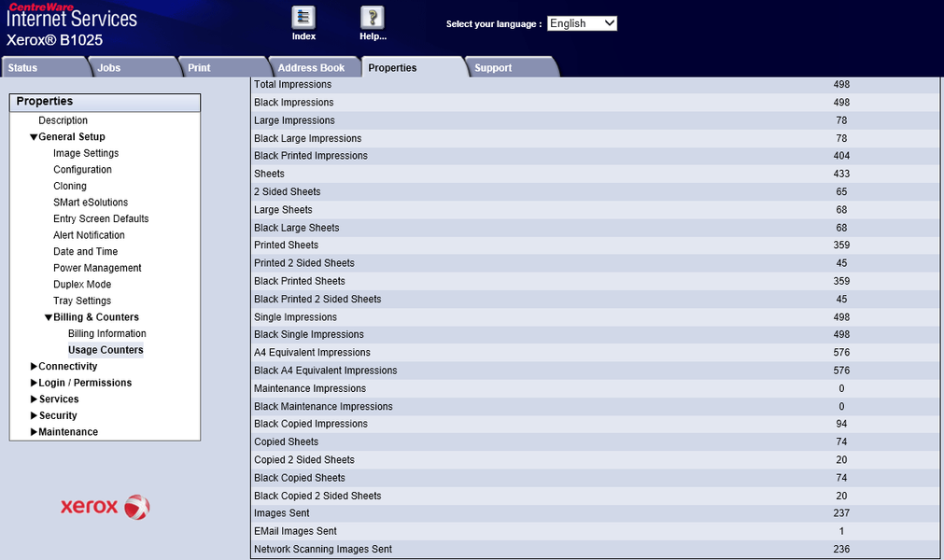Expand the Maintenance tree node
This screenshot has width=944, height=560.
34,432
